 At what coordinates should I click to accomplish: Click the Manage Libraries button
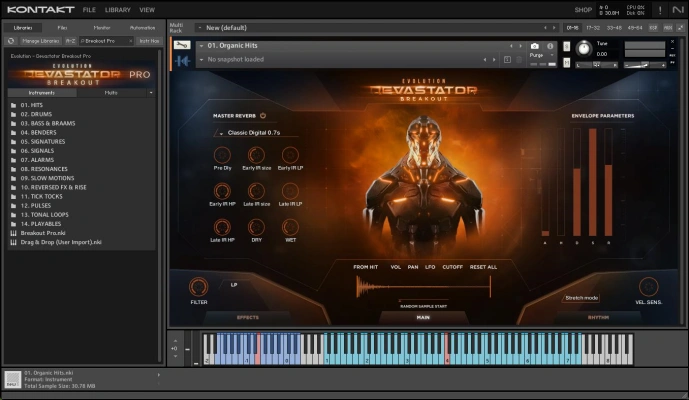[x=40, y=41]
